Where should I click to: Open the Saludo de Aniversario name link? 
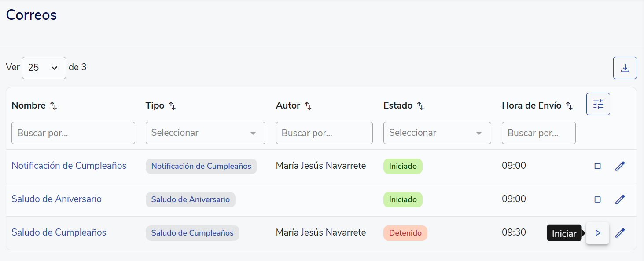tap(56, 199)
